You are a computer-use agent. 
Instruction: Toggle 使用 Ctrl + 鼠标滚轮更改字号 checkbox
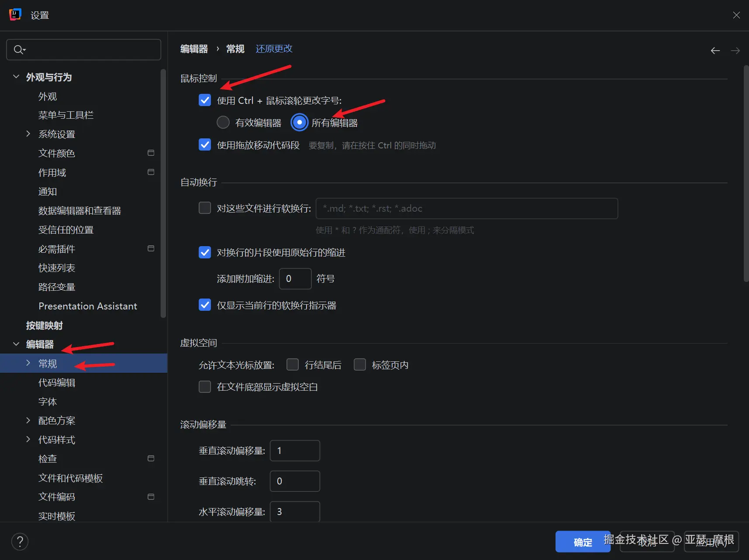(x=205, y=100)
